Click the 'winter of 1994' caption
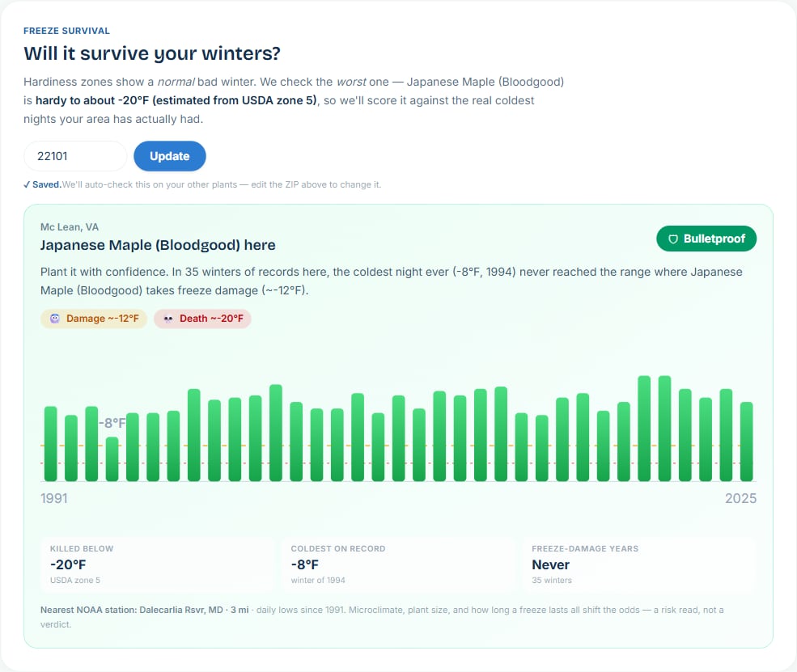 click(318, 580)
